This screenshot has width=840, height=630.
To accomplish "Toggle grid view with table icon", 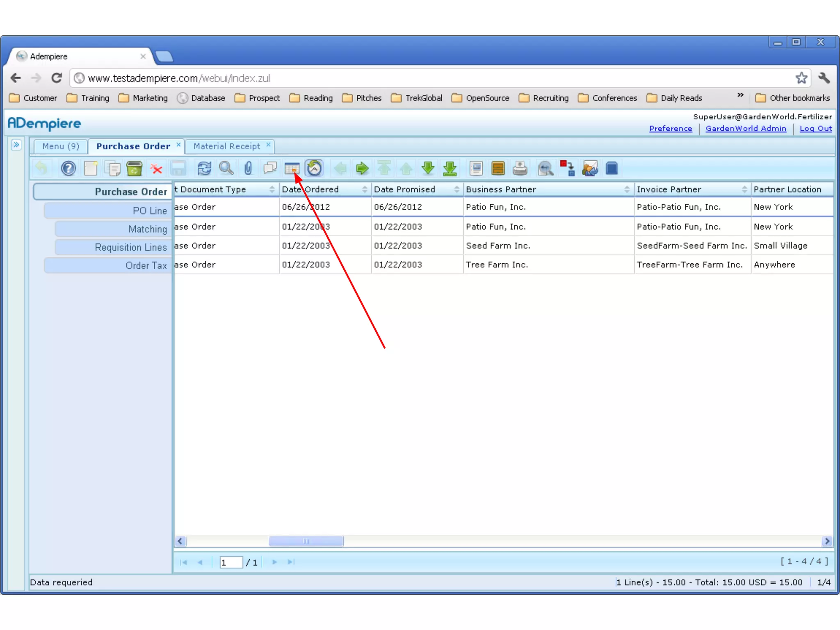I will pyautogui.click(x=292, y=169).
